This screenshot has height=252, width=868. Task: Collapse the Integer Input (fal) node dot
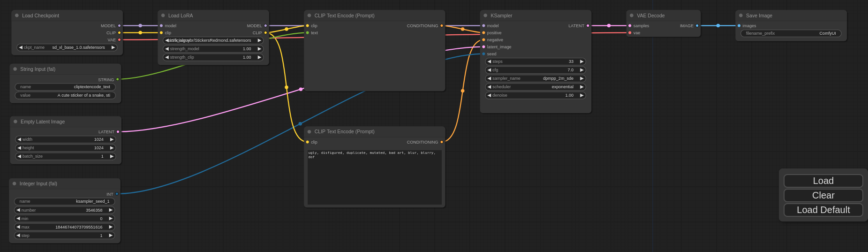click(15, 183)
